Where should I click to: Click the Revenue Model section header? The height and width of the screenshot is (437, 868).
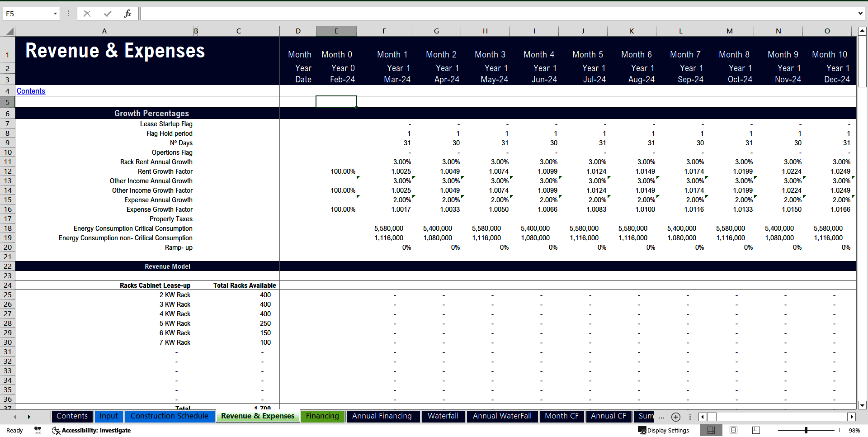click(167, 266)
